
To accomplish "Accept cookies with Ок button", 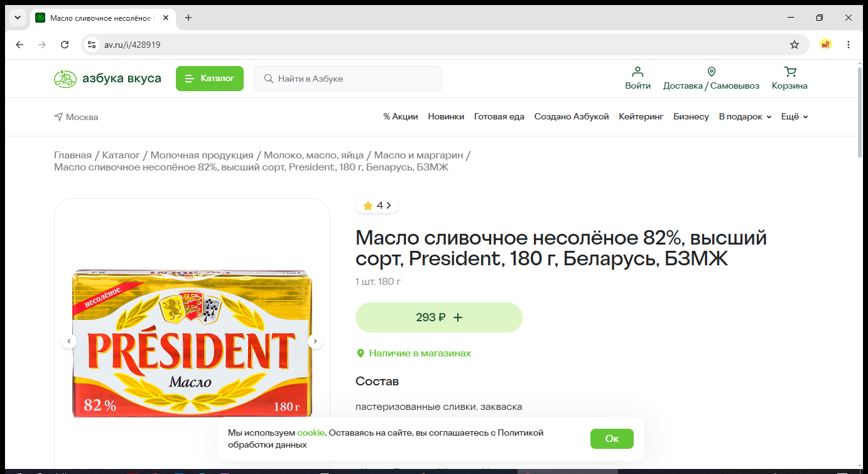I will tap(612, 439).
